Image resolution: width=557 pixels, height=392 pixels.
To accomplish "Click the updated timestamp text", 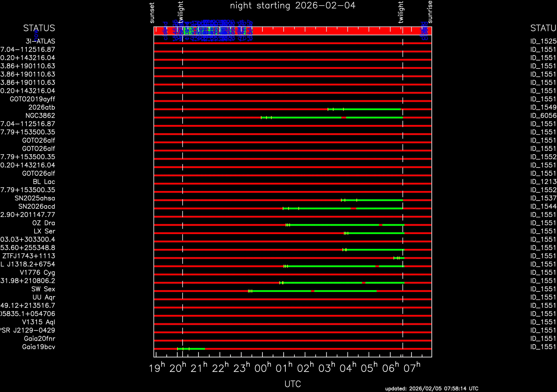I will [x=432, y=388].
